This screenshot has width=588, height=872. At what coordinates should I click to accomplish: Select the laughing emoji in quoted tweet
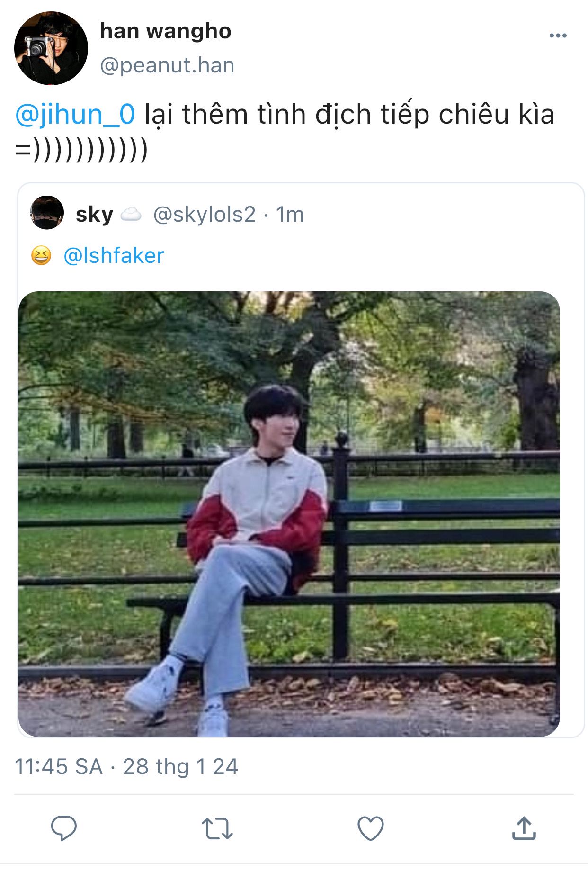click(41, 256)
